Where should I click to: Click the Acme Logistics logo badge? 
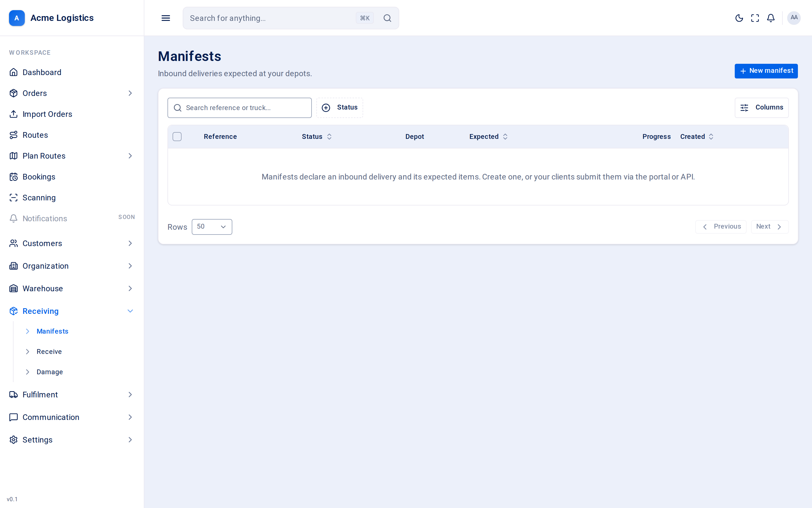tap(17, 18)
